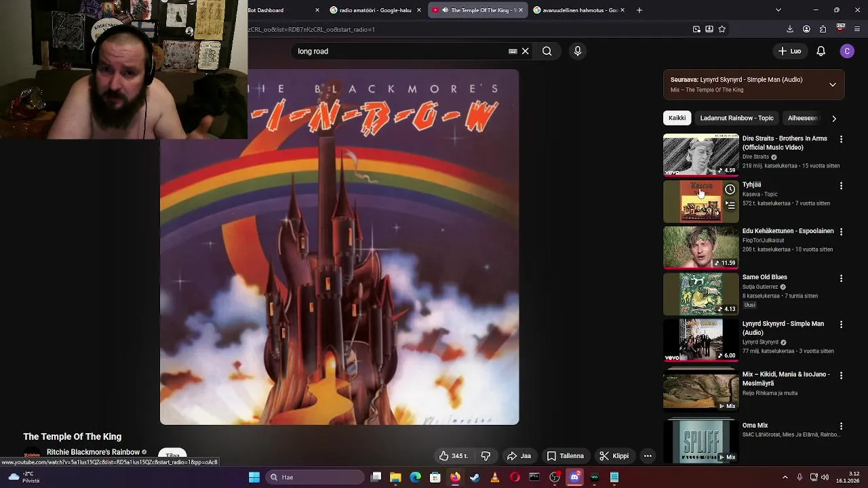
Task: Open the weather widget showing -2°C
Action: [x=24, y=477]
